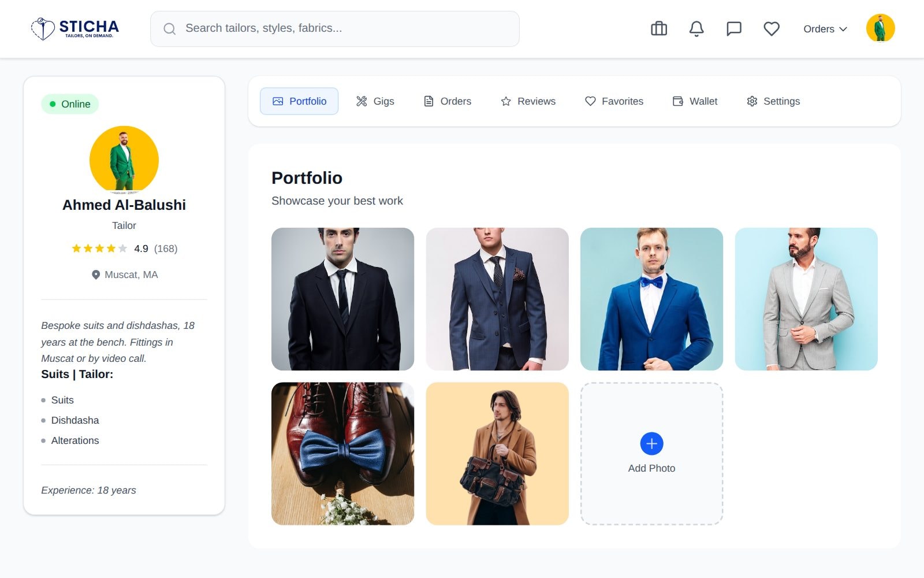This screenshot has width=924, height=578.
Task: Open the briefcase icon in header
Action: point(659,28)
